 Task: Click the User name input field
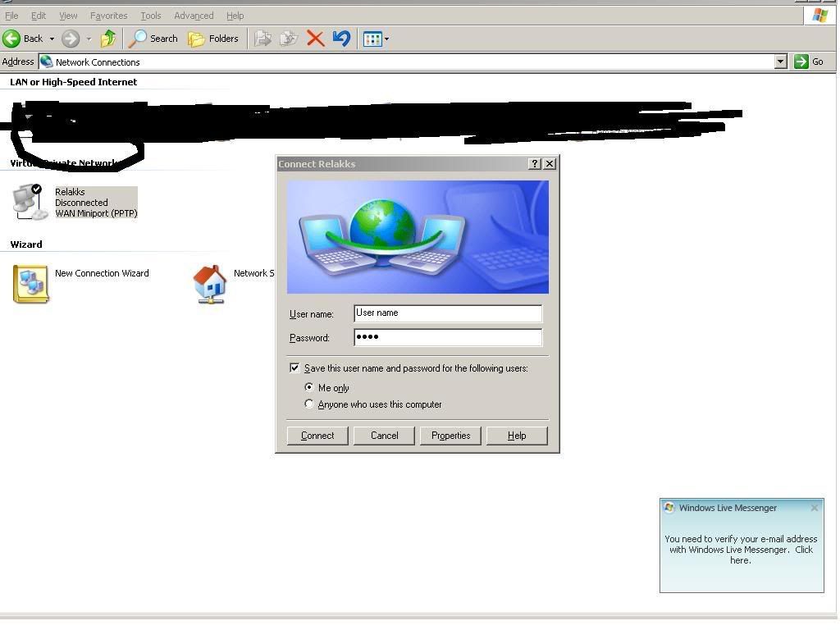[x=448, y=313]
